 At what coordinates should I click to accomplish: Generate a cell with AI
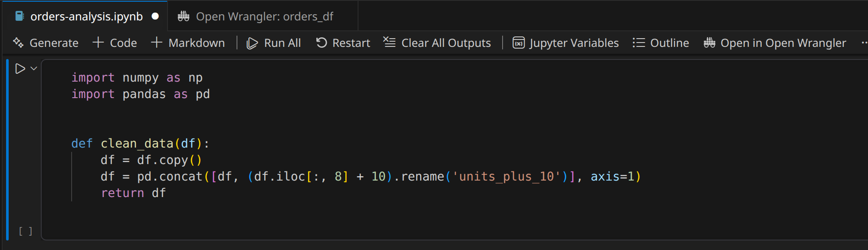coord(46,43)
